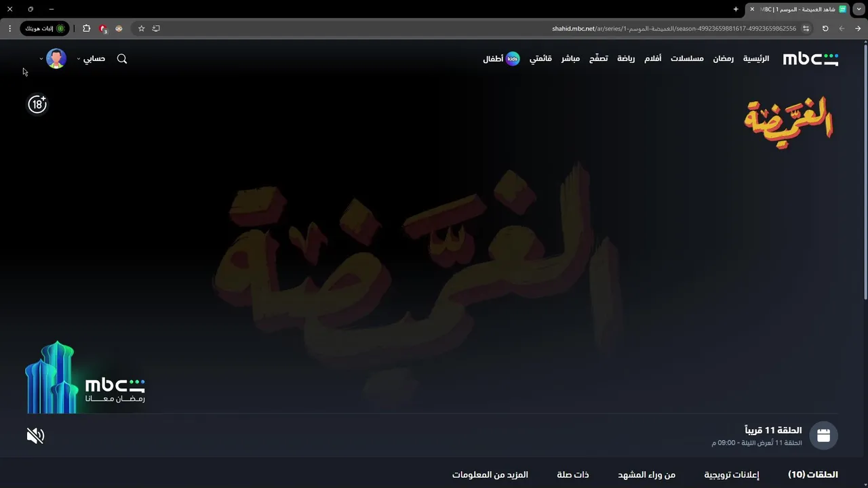868x488 pixels.
Task: Select the من وراء المشهد tab
Action: coord(646,474)
